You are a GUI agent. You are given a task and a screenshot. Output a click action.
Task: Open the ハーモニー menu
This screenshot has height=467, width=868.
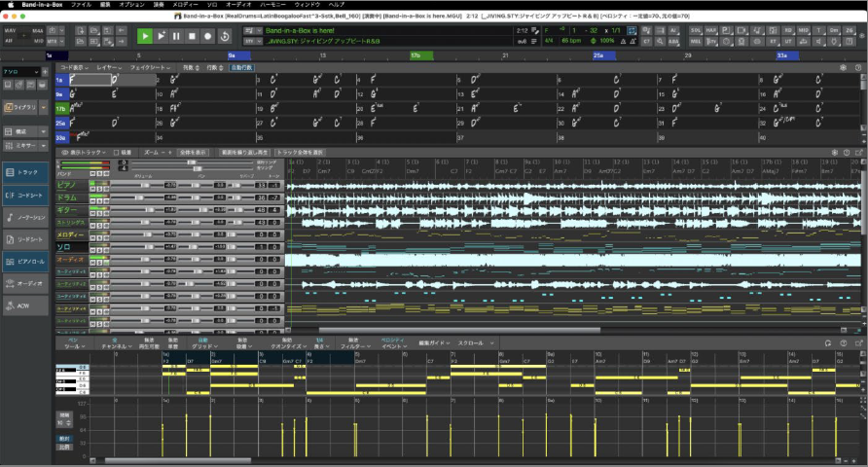(x=272, y=5)
